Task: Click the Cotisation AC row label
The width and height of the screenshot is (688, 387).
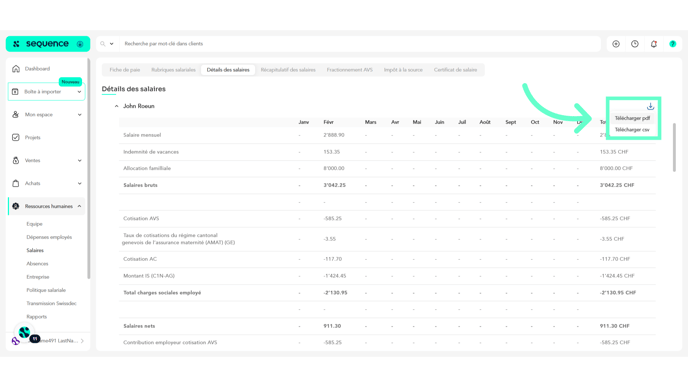Action: (140, 259)
